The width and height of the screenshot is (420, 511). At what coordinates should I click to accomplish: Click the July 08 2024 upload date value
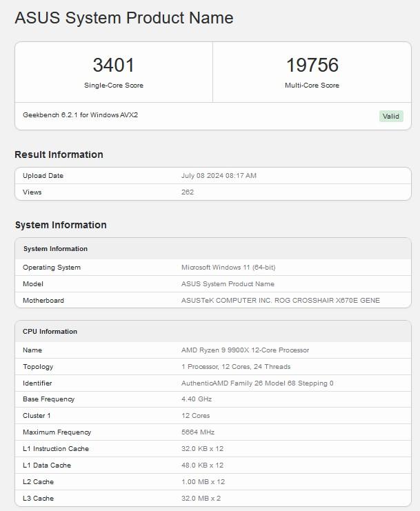point(219,176)
